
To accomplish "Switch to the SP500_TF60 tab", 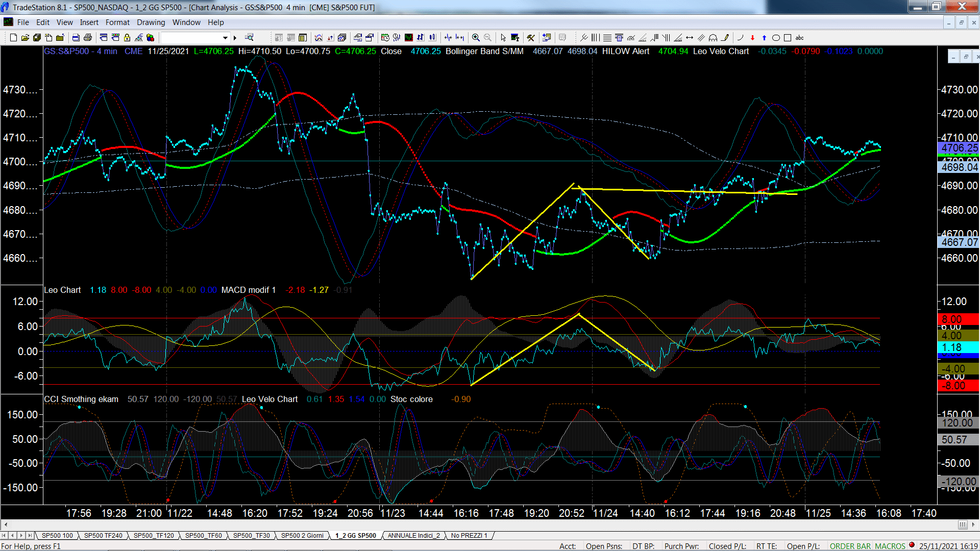I will (x=203, y=536).
